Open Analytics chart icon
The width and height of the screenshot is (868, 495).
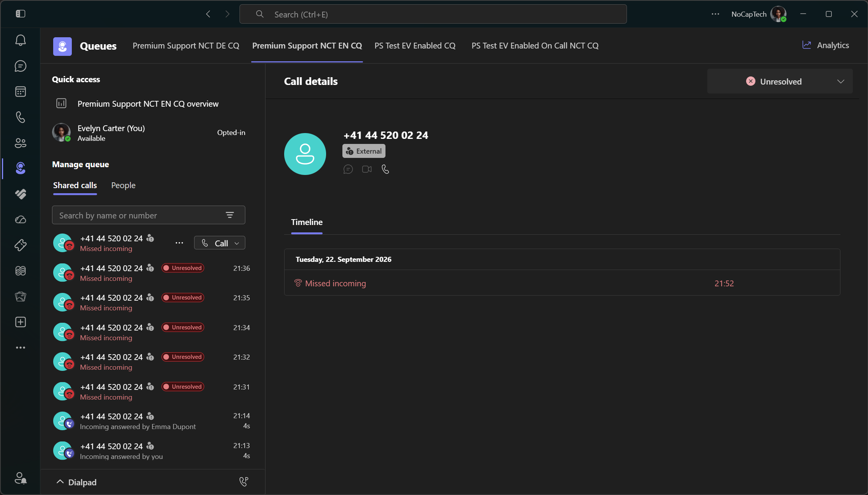click(x=807, y=45)
